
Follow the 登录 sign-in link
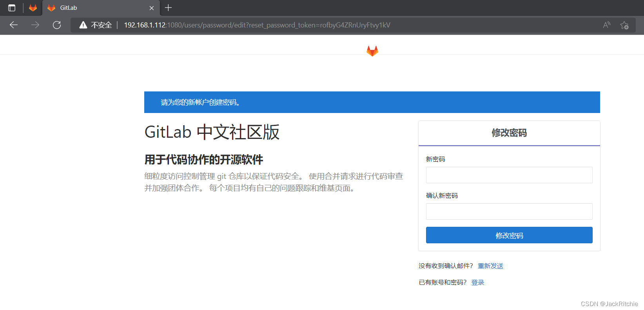[478, 283]
